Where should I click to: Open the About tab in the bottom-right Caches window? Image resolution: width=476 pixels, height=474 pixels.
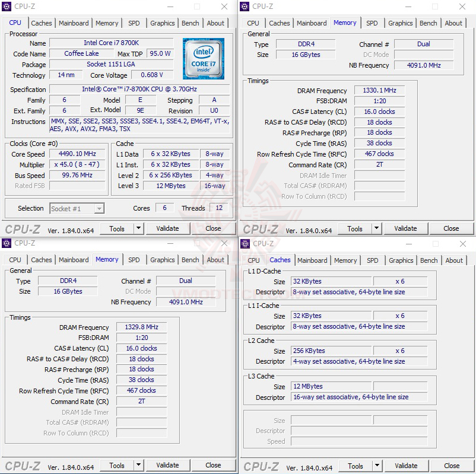[454, 260]
